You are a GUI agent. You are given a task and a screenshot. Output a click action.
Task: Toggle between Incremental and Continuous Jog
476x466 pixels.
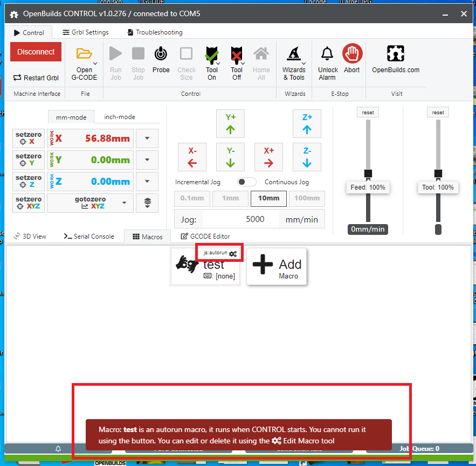[246, 182]
